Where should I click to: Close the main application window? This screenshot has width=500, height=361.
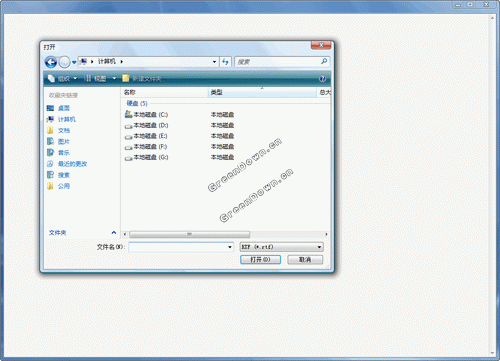pyautogui.click(x=487, y=5)
